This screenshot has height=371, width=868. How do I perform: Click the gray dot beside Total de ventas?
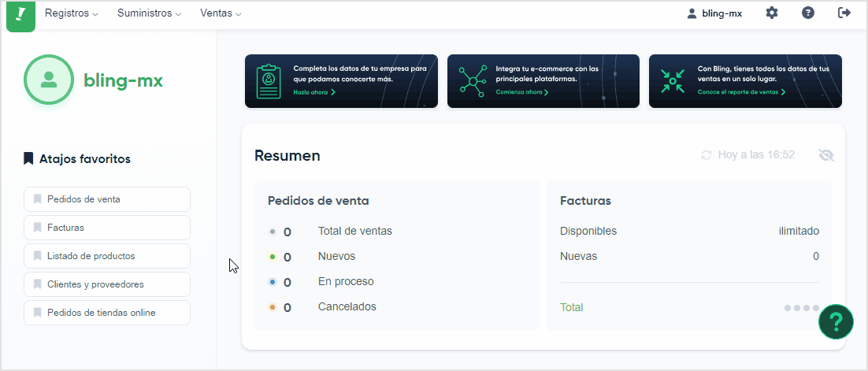(x=273, y=232)
